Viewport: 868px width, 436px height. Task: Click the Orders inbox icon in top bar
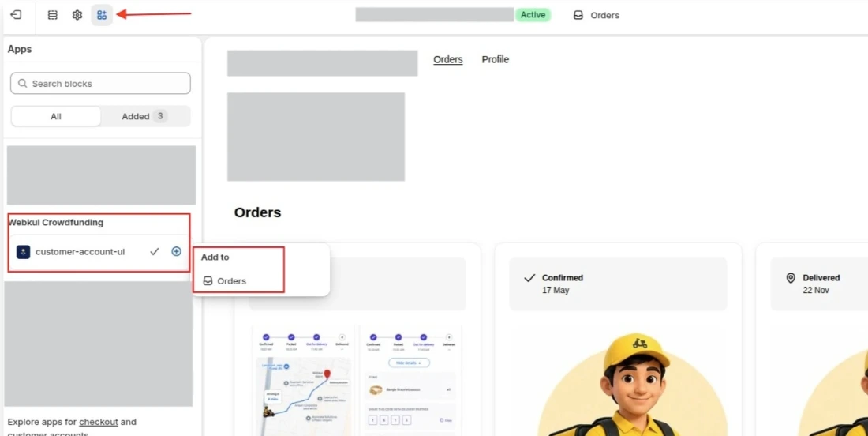point(578,16)
